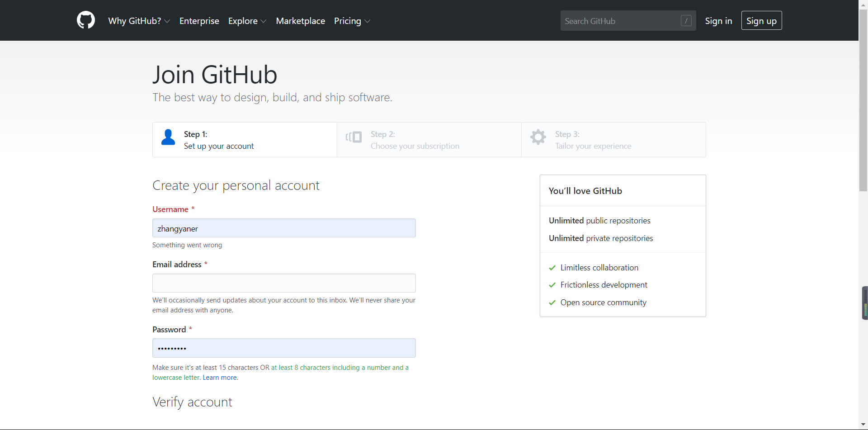Focus the Search GitHub bar

[619, 20]
